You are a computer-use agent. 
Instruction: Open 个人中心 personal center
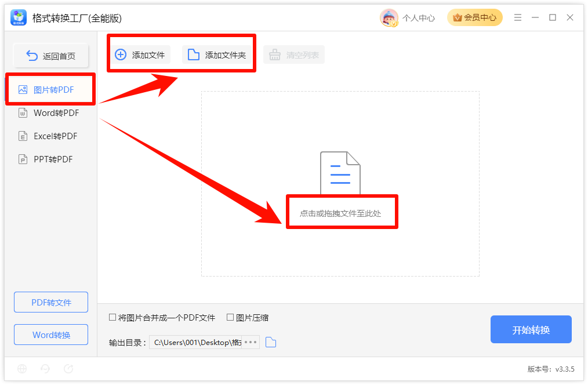[419, 18]
